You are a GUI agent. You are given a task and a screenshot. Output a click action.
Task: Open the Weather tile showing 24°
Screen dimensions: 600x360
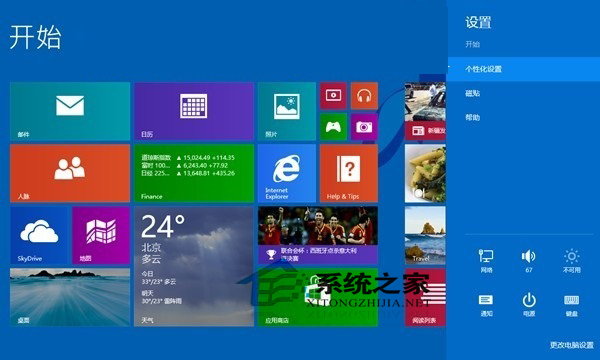click(194, 266)
